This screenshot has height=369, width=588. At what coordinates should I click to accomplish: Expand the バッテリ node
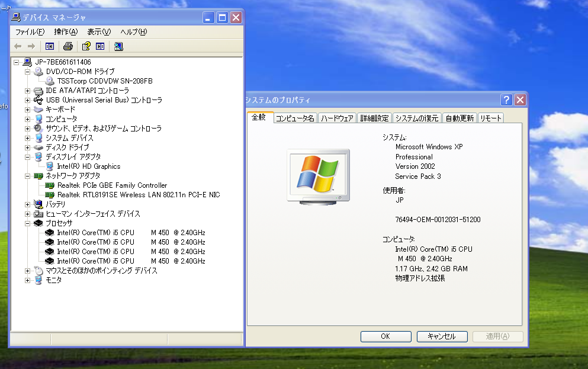(x=27, y=204)
